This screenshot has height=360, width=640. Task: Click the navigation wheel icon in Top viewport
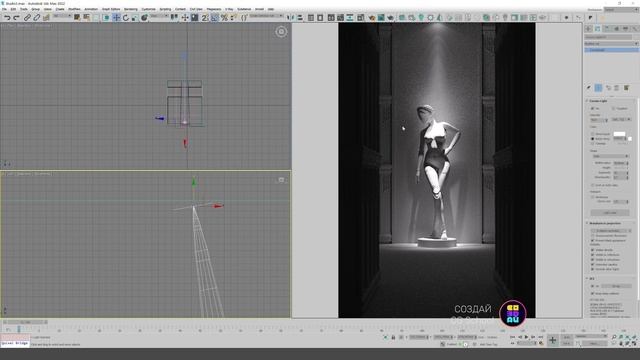coord(281,31)
